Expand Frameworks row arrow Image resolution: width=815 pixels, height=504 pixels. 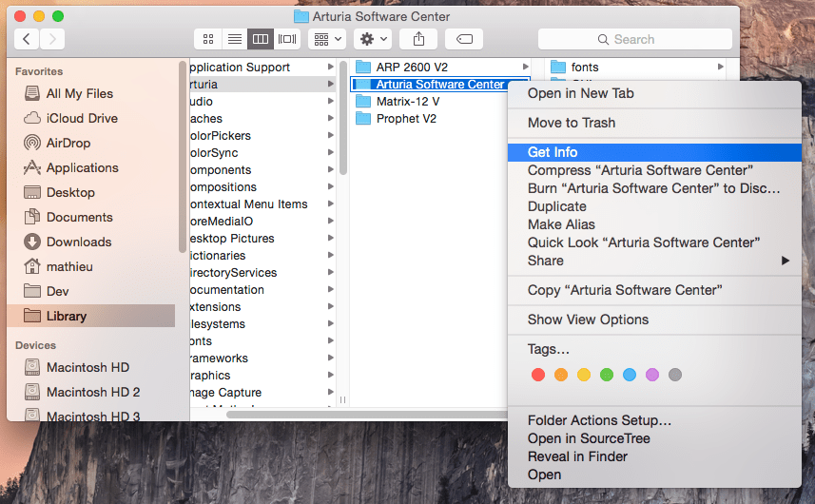331,358
